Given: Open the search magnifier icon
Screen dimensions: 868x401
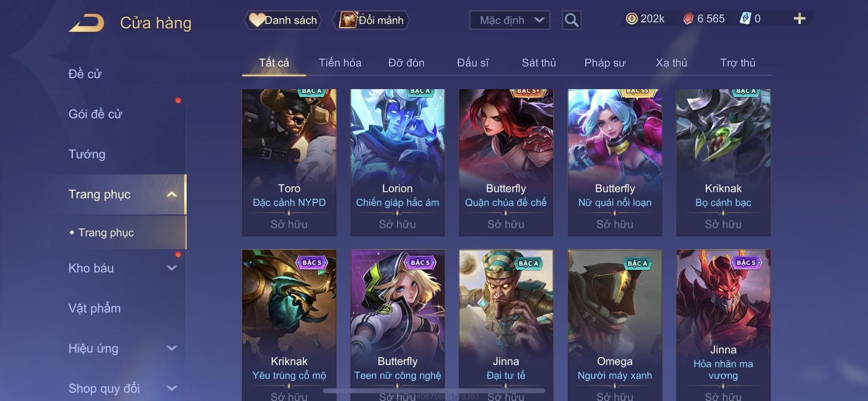Looking at the screenshot, I should (571, 20).
